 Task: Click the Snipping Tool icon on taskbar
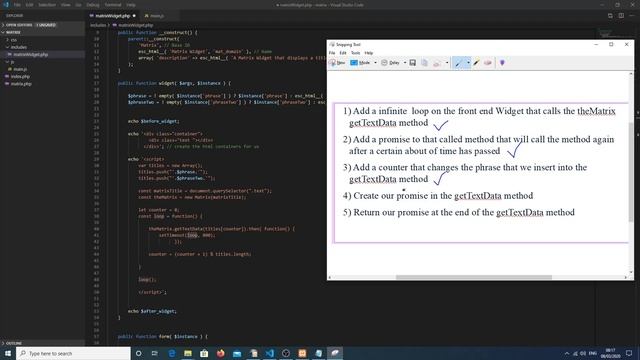point(335,353)
